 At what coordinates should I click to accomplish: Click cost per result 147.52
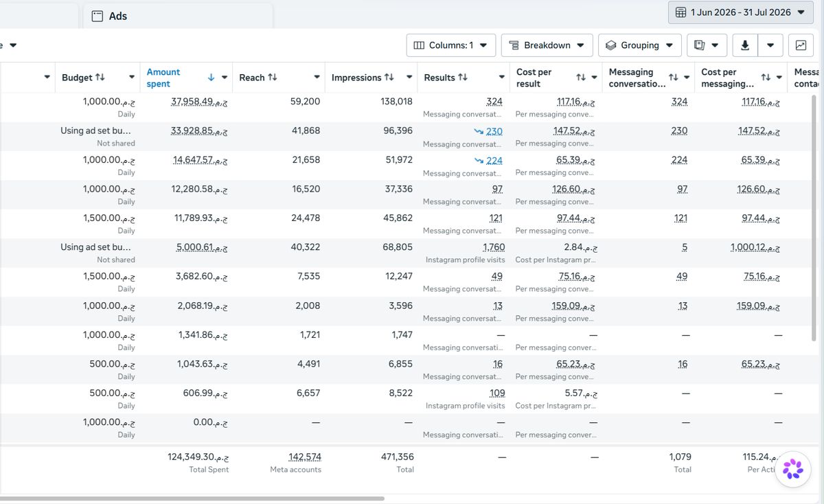coord(574,131)
